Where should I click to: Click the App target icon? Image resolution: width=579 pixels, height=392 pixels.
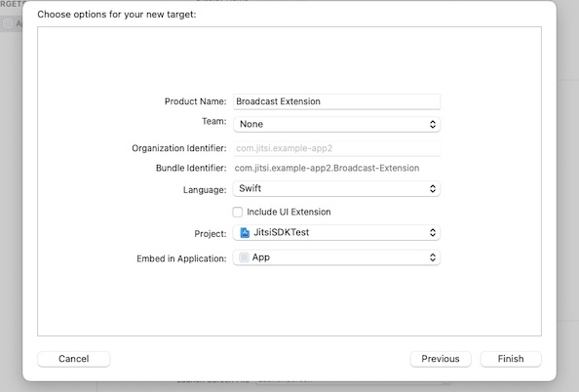(x=244, y=257)
